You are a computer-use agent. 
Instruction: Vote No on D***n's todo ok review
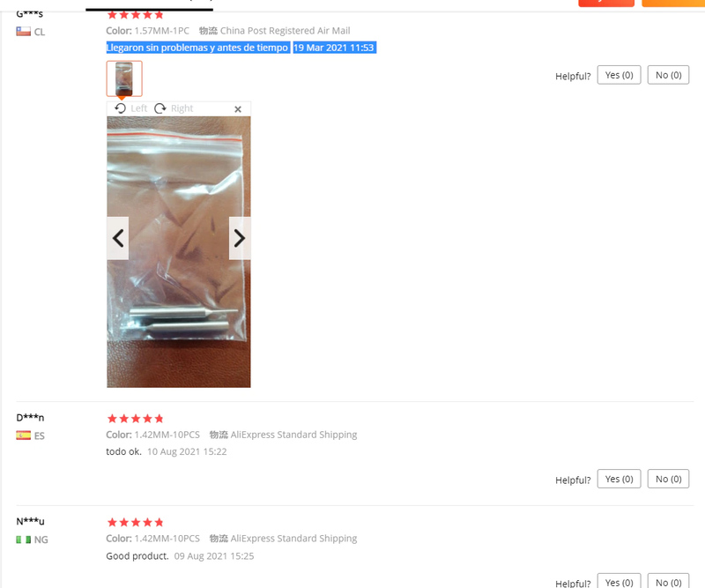(668, 480)
